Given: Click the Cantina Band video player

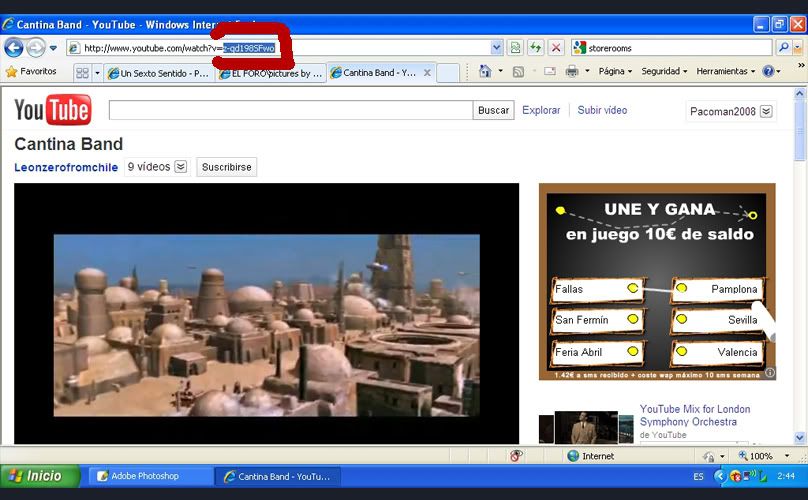Looking at the screenshot, I should click(266, 313).
